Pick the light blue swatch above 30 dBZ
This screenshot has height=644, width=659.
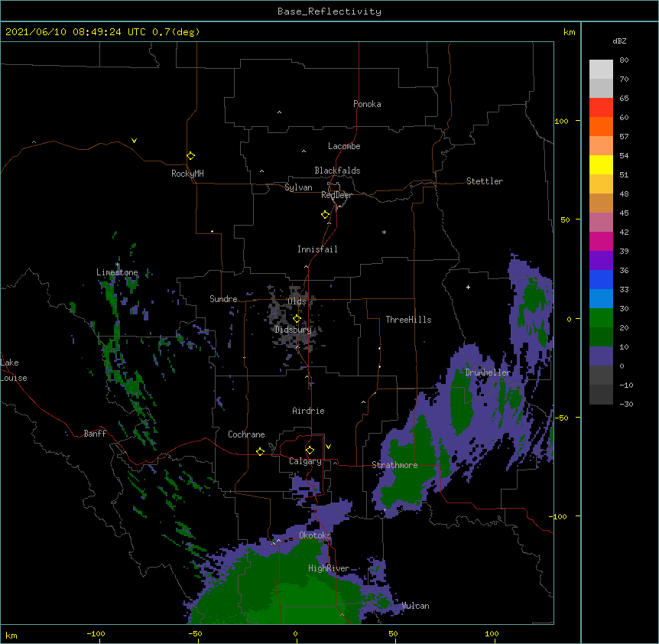[601, 299]
